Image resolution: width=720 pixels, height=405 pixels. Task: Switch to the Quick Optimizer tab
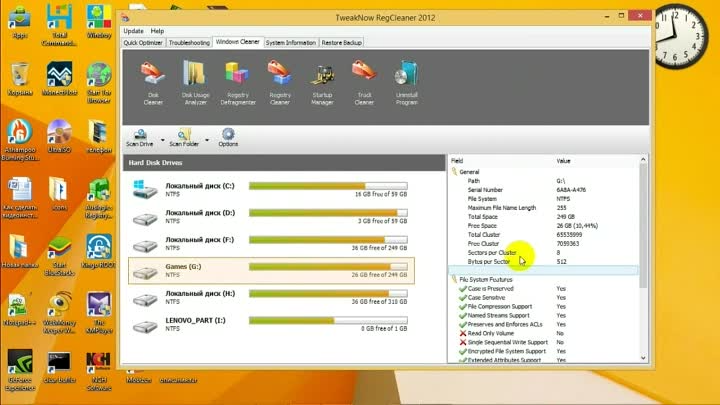coord(143,43)
